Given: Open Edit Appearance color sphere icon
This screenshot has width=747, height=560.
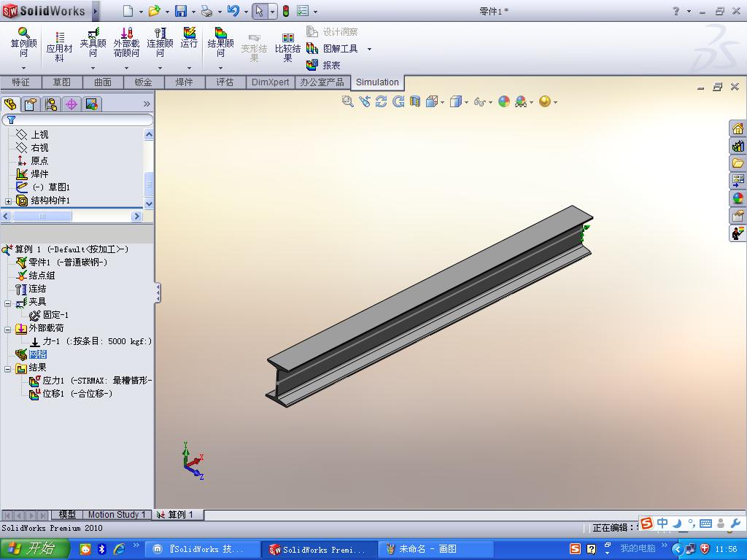Looking at the screenshot, I should point(504,101).
